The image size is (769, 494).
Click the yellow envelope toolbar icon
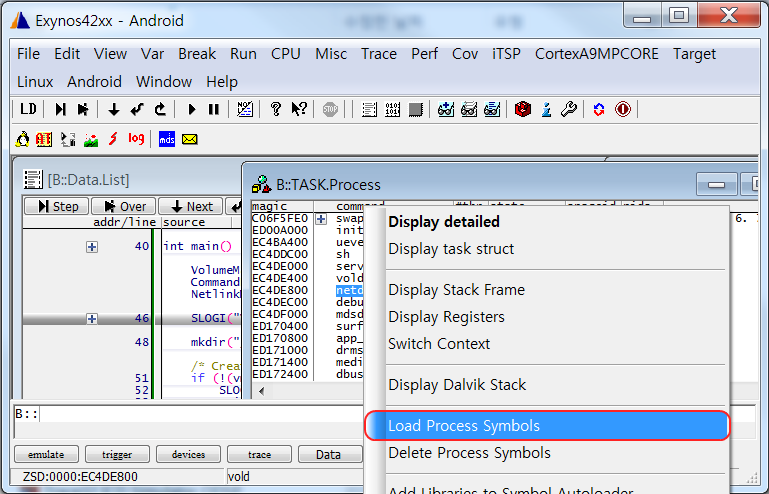(x=189, y=139)
